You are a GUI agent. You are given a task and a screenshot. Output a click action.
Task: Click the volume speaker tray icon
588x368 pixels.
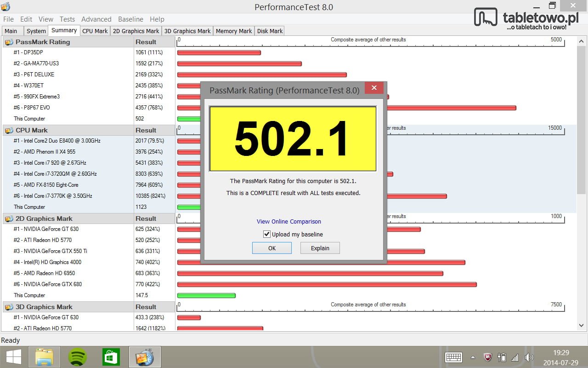tap(529, 357)
